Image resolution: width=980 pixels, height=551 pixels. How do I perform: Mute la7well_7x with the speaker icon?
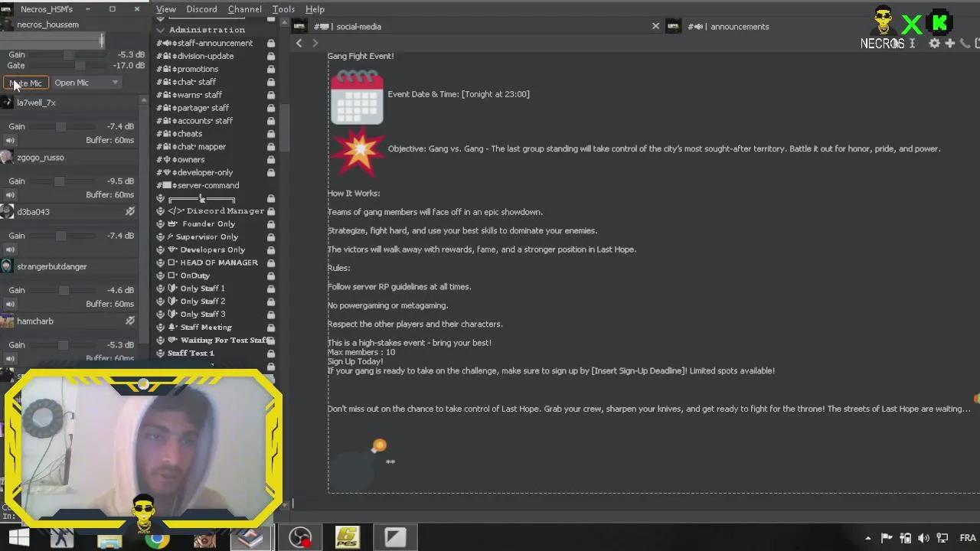point(10,140)
